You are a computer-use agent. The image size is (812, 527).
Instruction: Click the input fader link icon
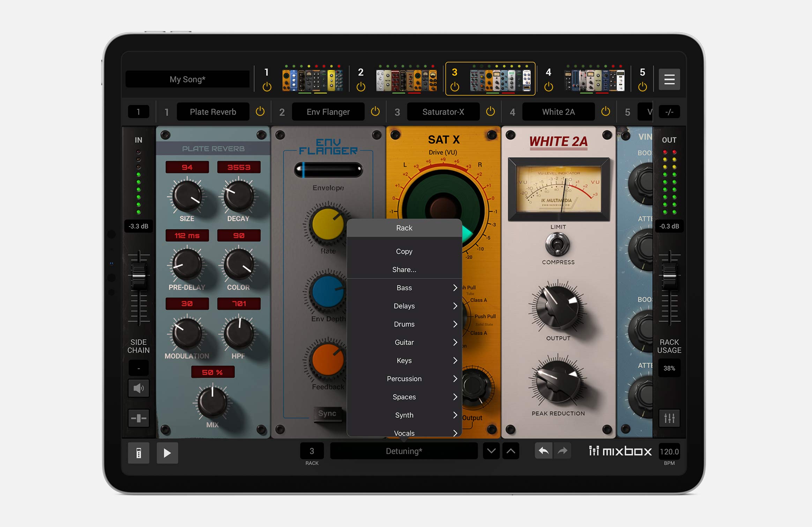click(139, 418)
